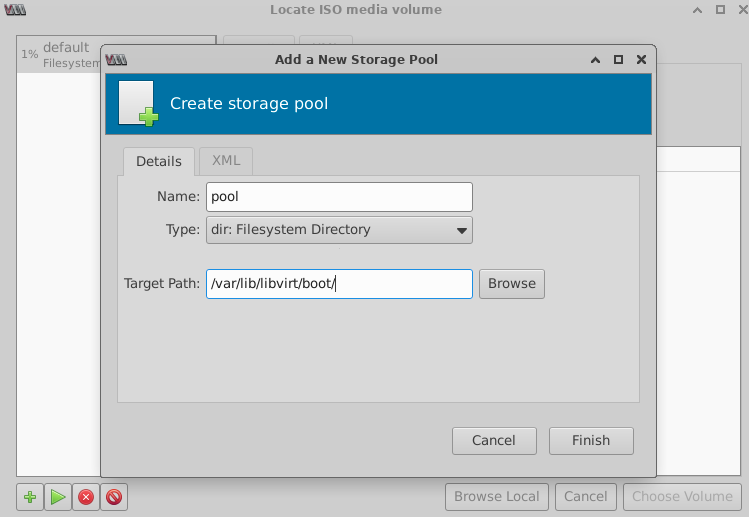Click Choose Volume in the Locate ISO window
This screenshot has width=749, height=517.
tap(682, 497)
